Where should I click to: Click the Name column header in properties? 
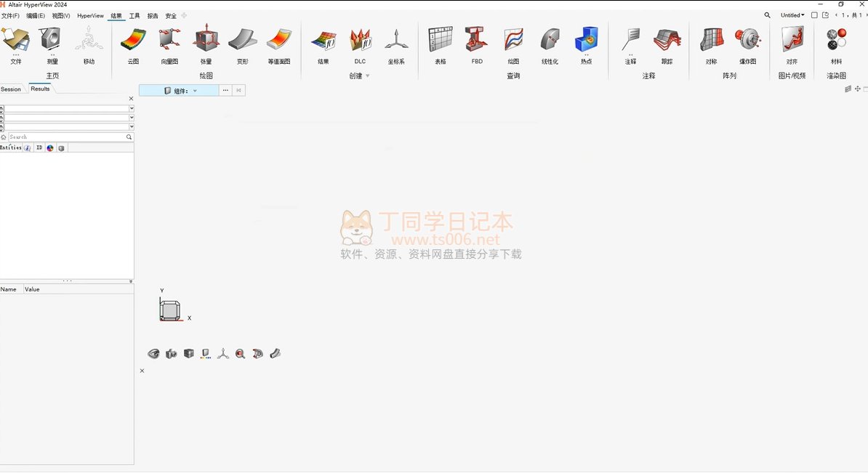8,289
